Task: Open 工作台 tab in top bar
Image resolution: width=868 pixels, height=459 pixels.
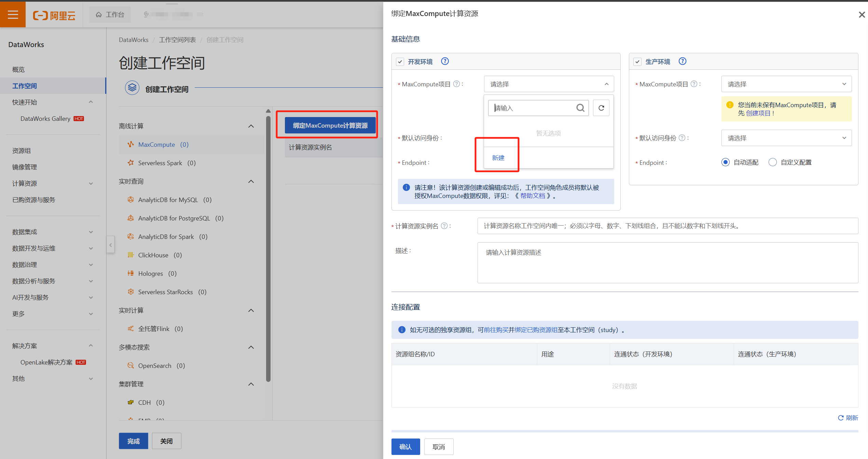Action: click(x=110, y=14)
